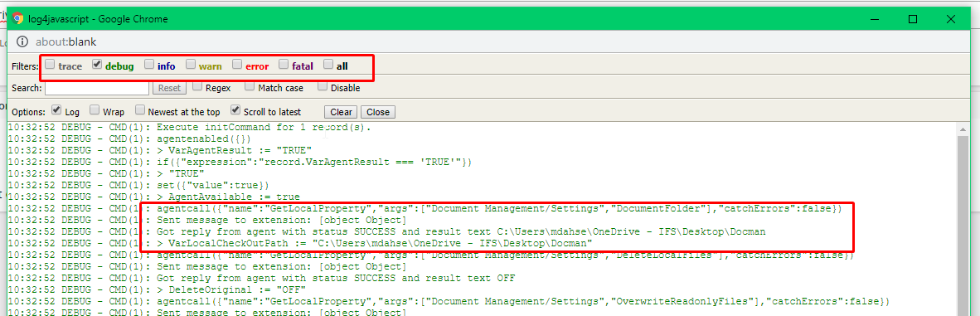Screen dimensions: 980x316
Task: Minimize the log4javascript window
Action: [x=876, y=19]
